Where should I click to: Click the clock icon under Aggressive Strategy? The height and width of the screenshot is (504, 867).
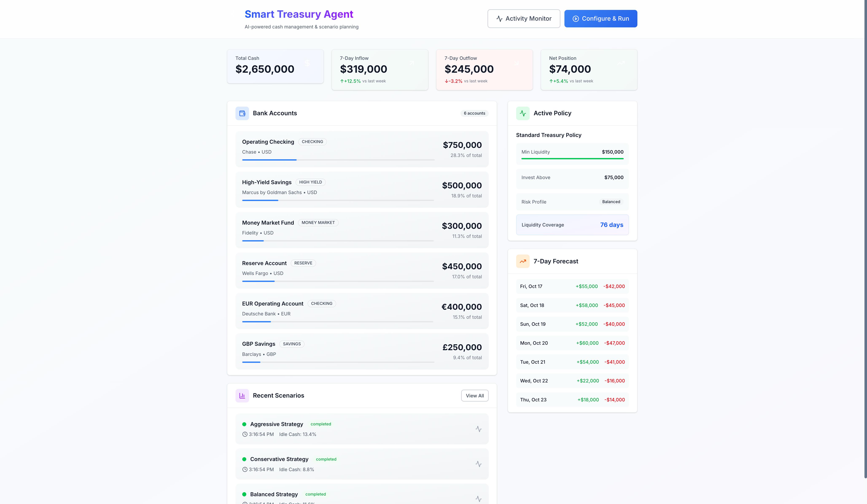tap(245, 434)
